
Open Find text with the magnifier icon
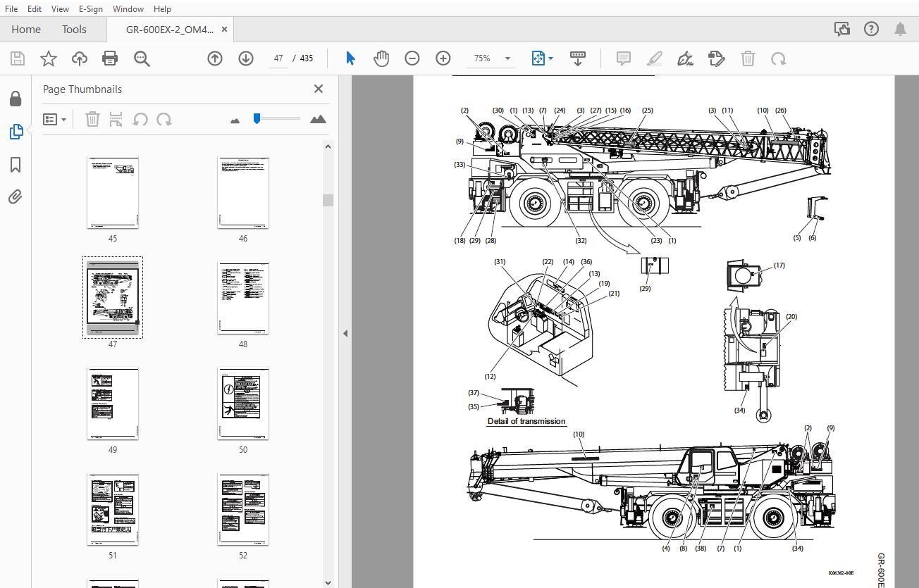coord(142,58)
